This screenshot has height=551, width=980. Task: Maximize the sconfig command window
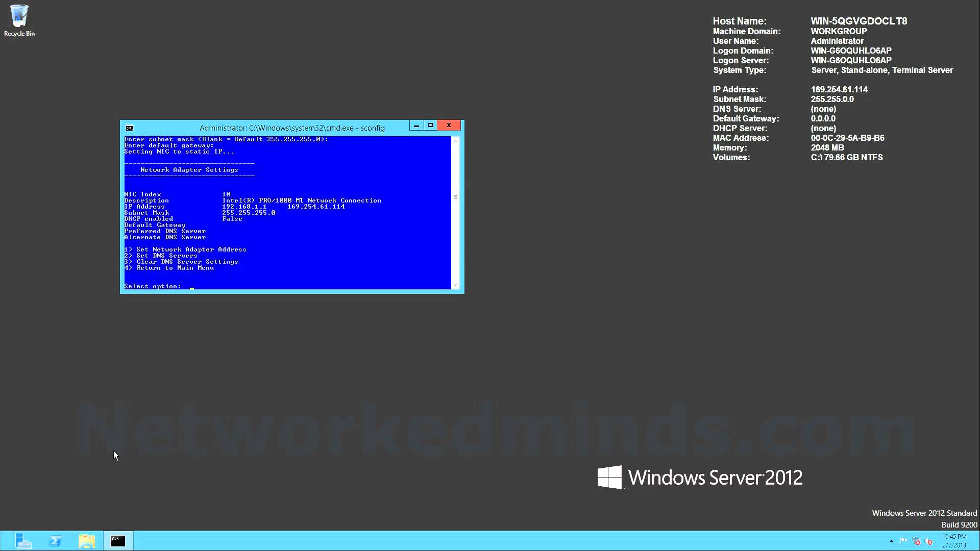[x=431, y=126]
